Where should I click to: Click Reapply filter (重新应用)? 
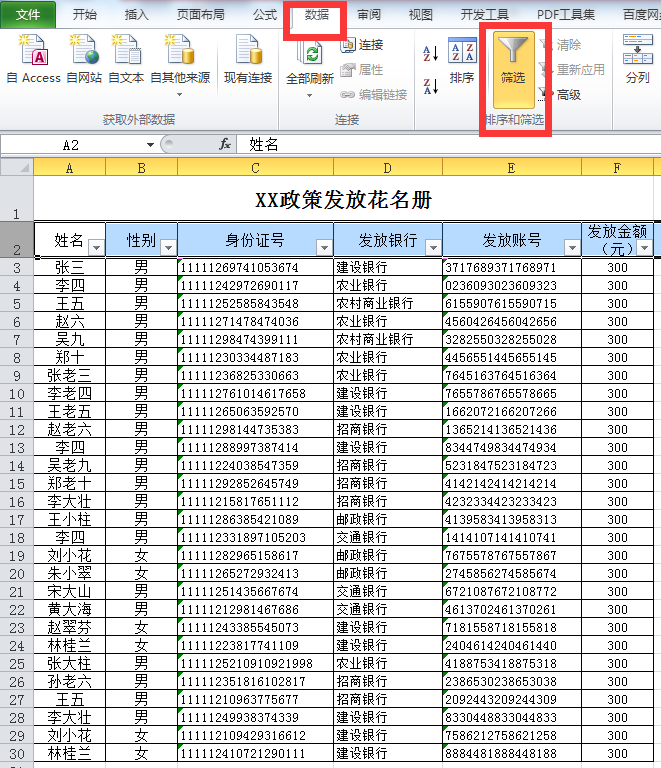click(572, 70)
